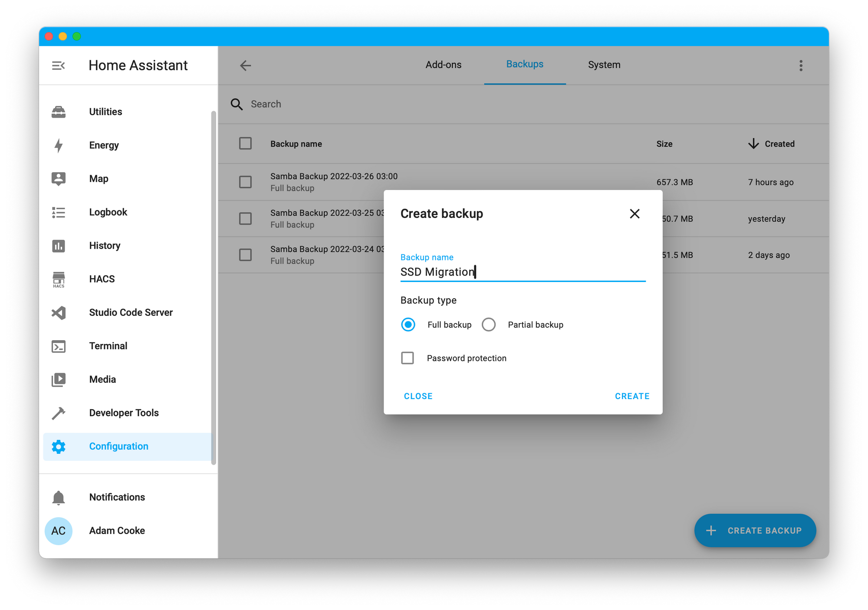This screenshot has width=868, height=610.
Task: Click the Home Assistant title
Action: click(x=138, y=66)
